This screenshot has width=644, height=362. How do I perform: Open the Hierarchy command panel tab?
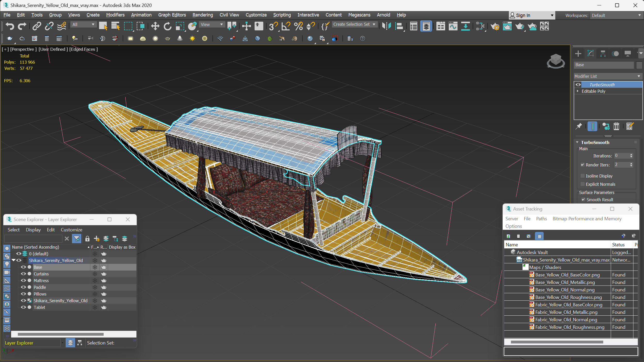coord(603,54)
